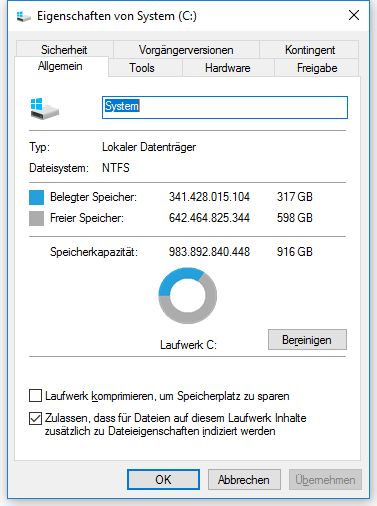Screen dimensions: 377x506
Task: Close the properties dialog window
Action: click(354, 15)
